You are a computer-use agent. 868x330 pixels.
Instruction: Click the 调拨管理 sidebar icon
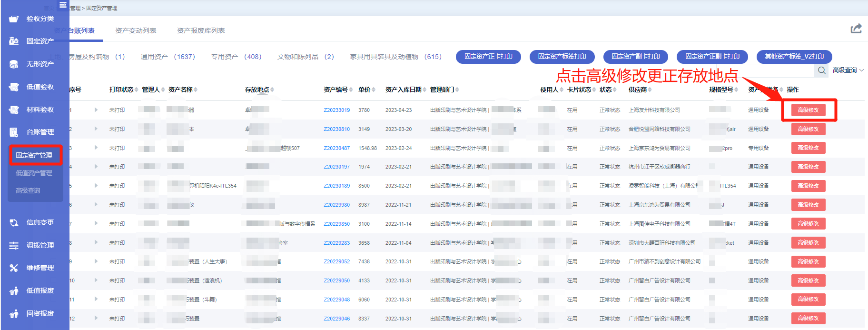tap(14, 245)
